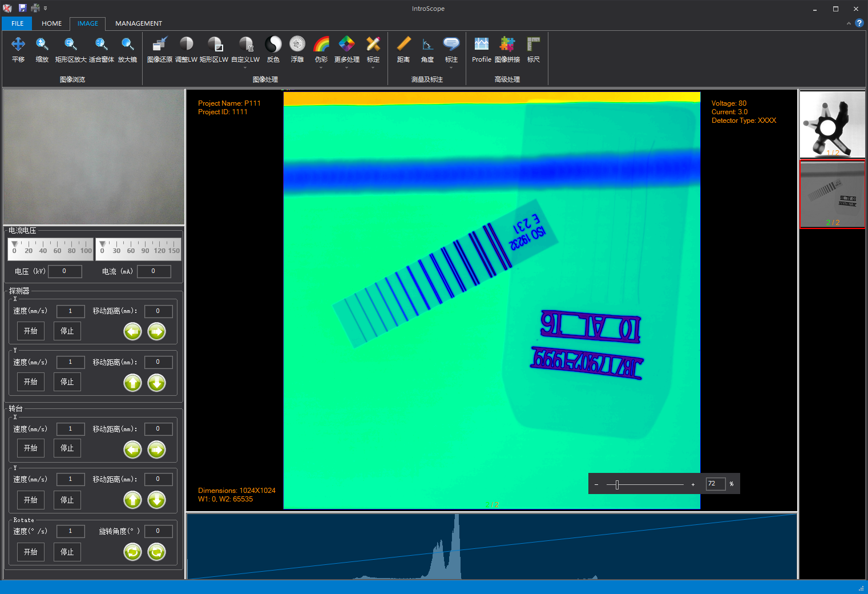The height and width of the screenshot is (594, 868).
Task: Open the quick access toolbar dropdown arrow
Action: coord(46,8)
